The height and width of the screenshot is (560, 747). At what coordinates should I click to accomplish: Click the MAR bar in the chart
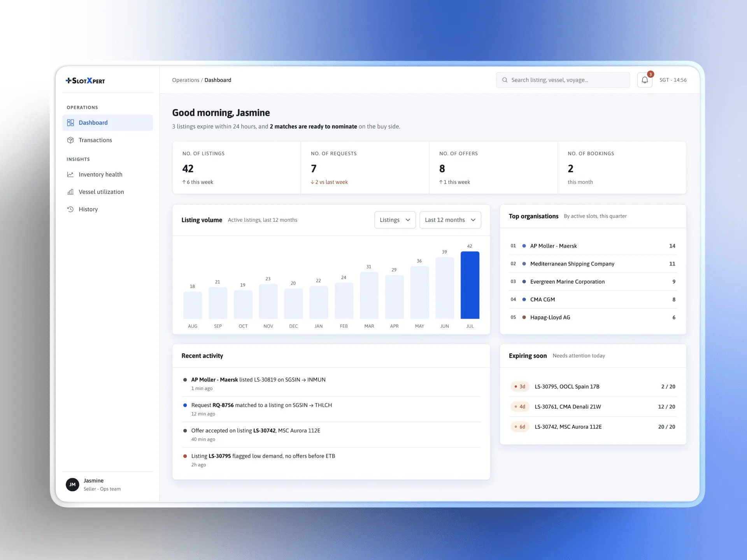[x=369, y=295]
